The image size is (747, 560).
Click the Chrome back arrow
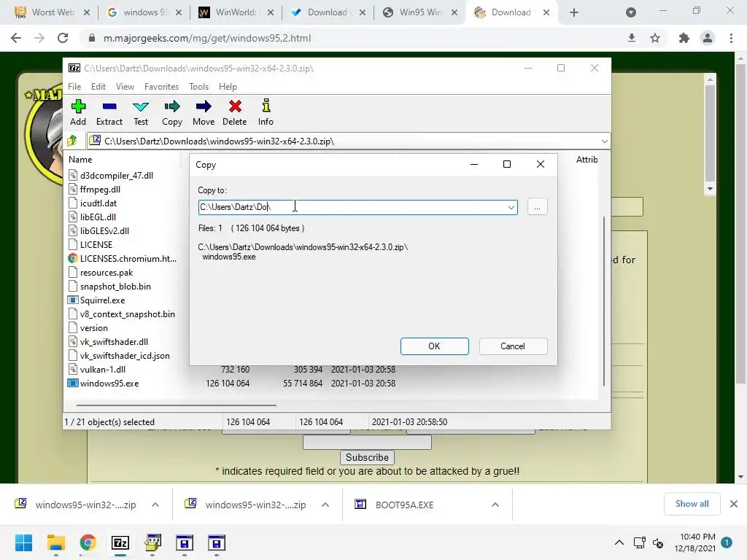click(16, 38)
